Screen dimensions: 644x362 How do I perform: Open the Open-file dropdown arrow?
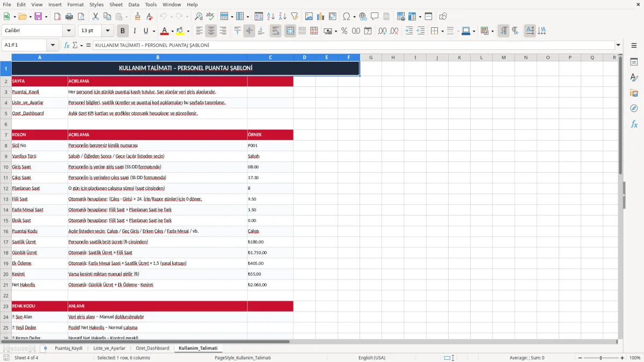pyautogui.click(x=30, y=17)
